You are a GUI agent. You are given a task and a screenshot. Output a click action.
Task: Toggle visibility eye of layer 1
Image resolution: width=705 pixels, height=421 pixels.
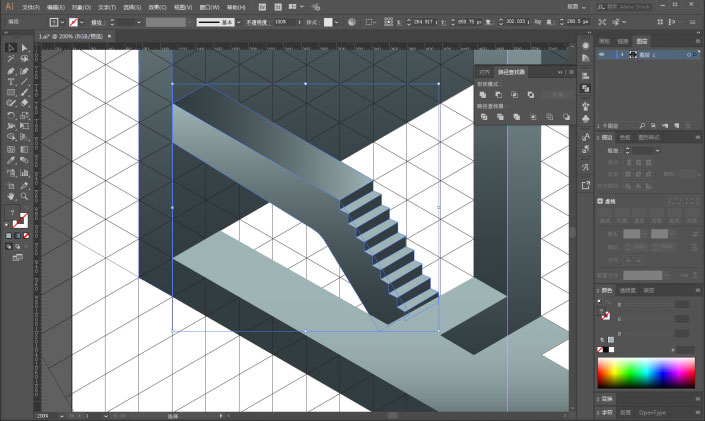click(x=602, y=54)
